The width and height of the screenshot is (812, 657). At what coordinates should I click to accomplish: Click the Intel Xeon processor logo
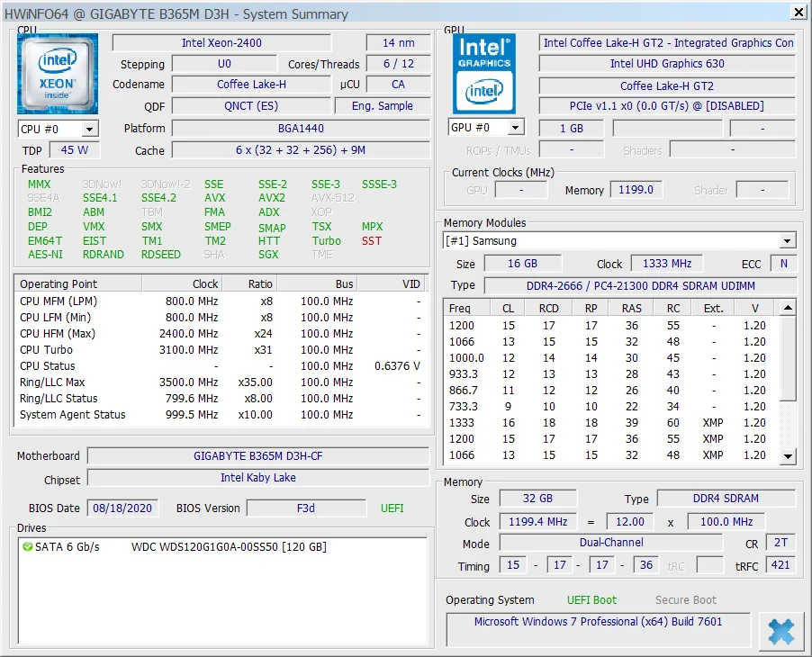pos(59,74)
